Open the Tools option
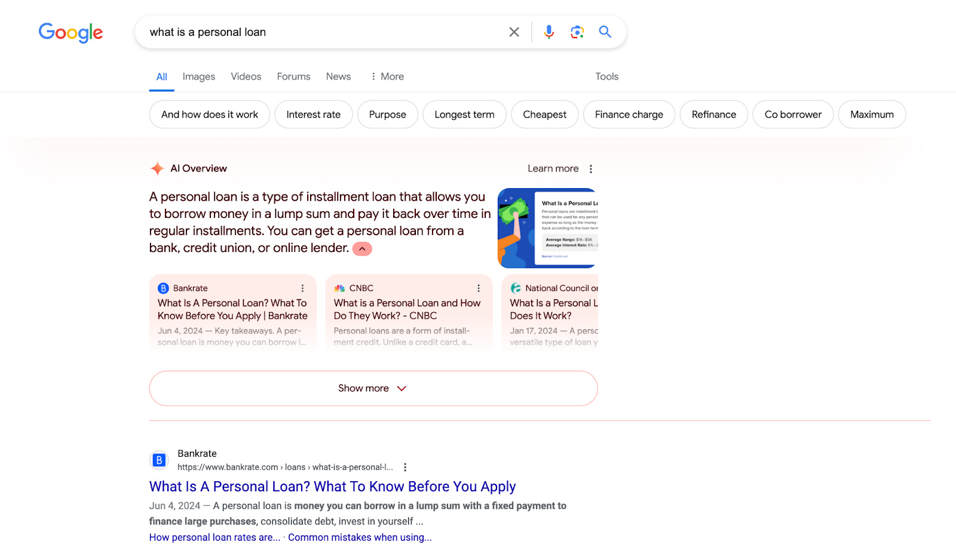The height and width of the screenshot is (560, 956). pos(606,76)
